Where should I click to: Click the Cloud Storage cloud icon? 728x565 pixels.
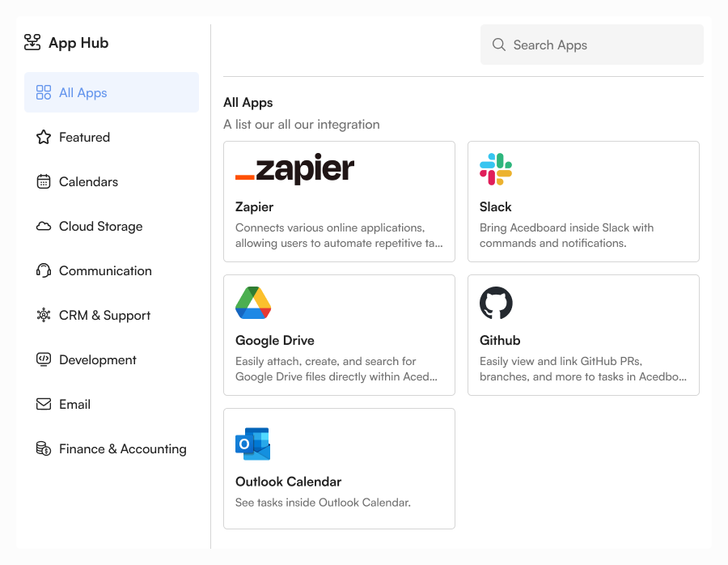point(44,227)
